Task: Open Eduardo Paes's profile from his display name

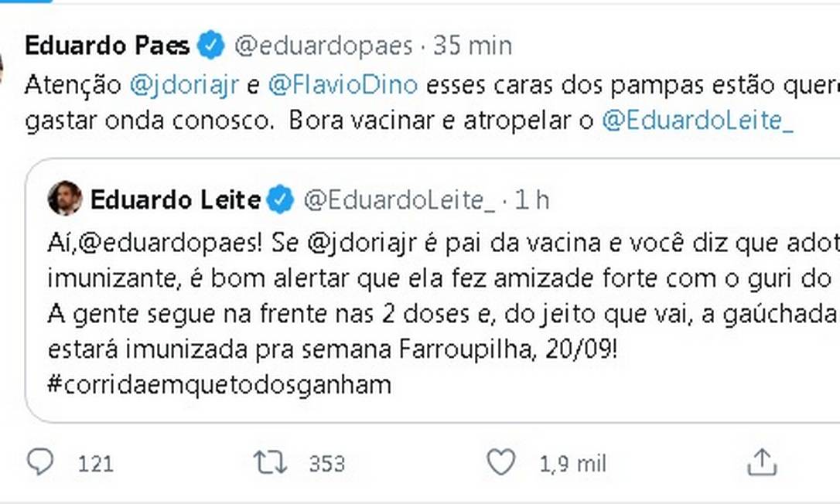Action: (x=107, y=46)
